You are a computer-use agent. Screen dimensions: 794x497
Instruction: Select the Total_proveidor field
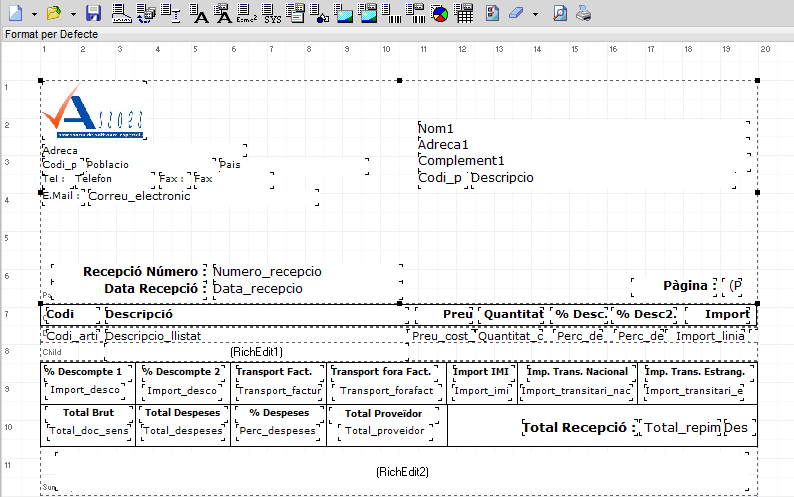386,431
